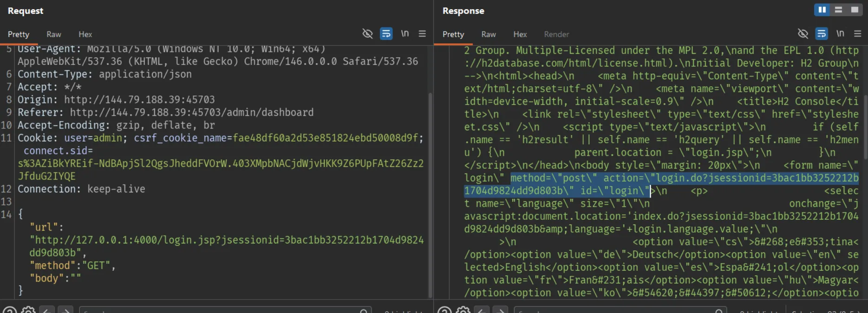Click the Referer header with /admin/dashboard
The width and height of the screenshot is (868, 313).
pos(165,112)
